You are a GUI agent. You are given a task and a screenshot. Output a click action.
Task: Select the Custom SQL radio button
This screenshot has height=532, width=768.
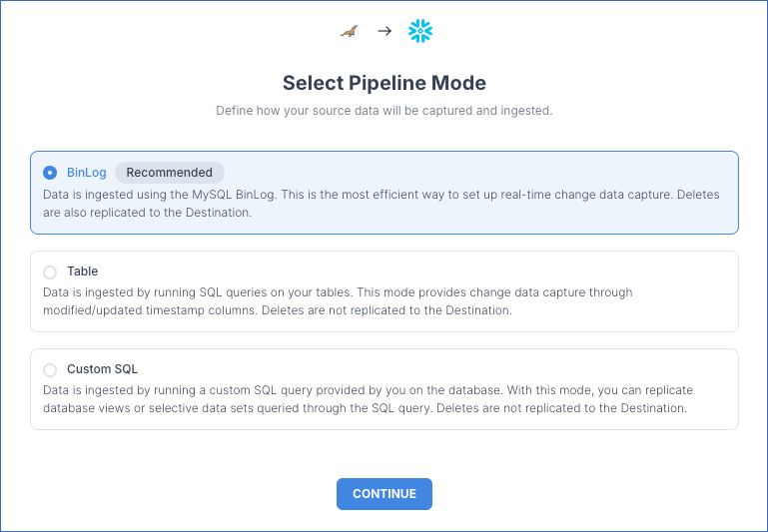50,369
